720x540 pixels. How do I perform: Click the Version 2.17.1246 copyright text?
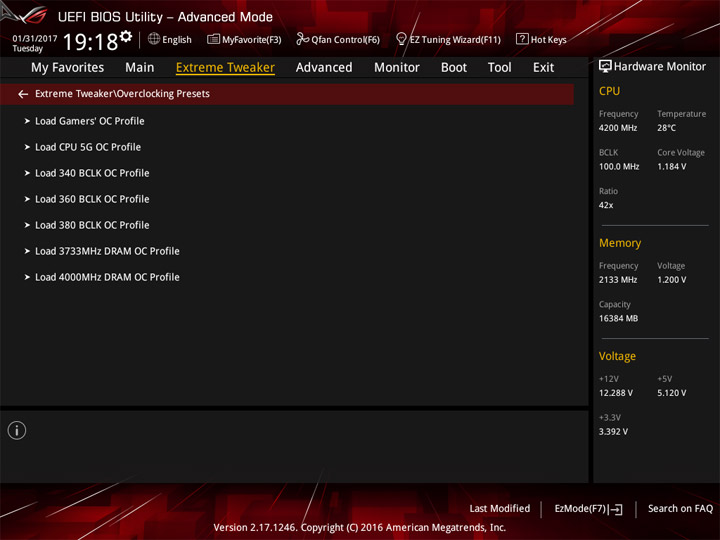(360, 528)
